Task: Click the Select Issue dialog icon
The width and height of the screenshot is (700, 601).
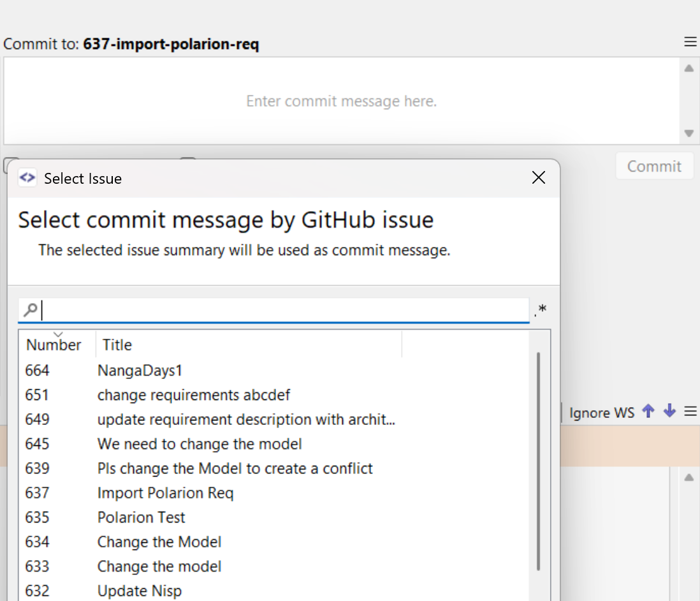Action: tap(27, 178)
